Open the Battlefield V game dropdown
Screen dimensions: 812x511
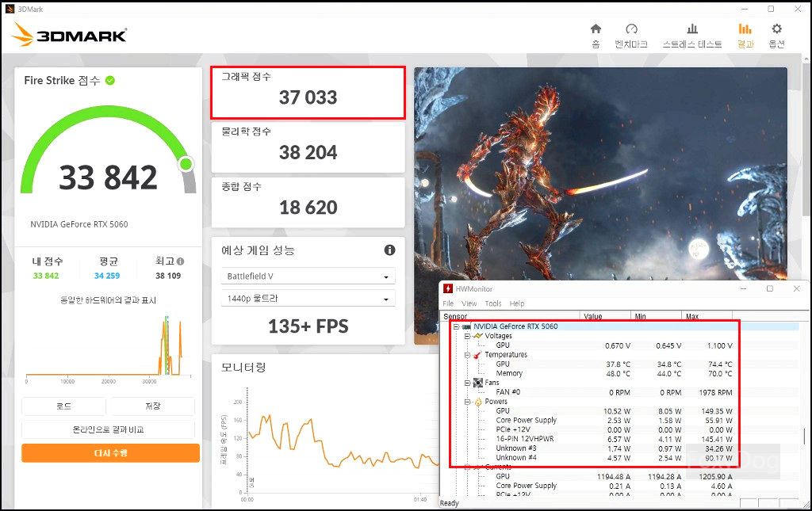pos(308,276)
